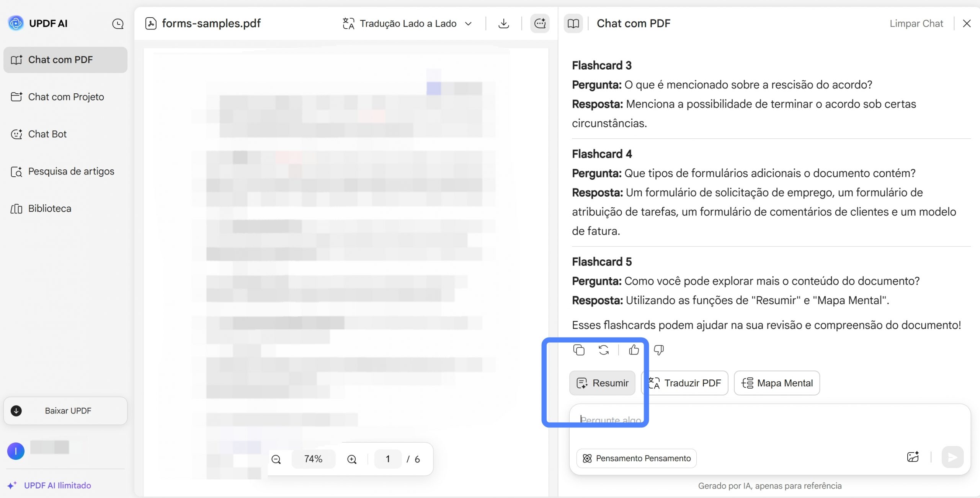
Task: Click the Baixar UPDF button
Action: [65, 411]
